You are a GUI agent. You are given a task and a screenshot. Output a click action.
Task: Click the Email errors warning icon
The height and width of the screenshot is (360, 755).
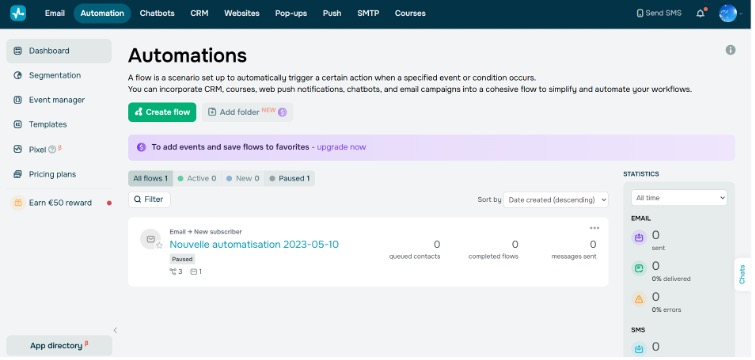pos(639,299)
